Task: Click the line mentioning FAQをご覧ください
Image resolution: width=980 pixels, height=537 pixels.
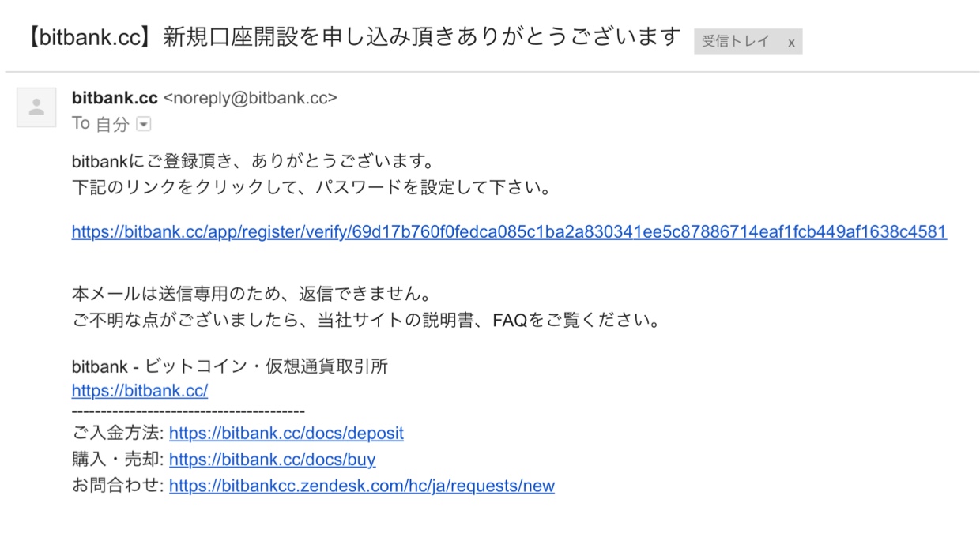Action: coord(365,321)
